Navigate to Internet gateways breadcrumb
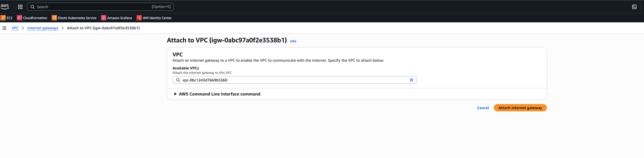 pos(43,28)
